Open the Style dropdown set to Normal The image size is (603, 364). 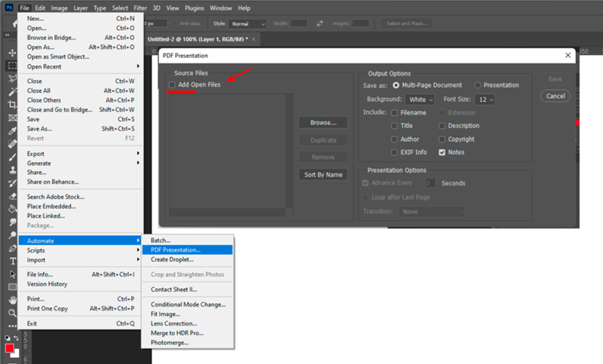pyautogui.click(x=247, y=24)
